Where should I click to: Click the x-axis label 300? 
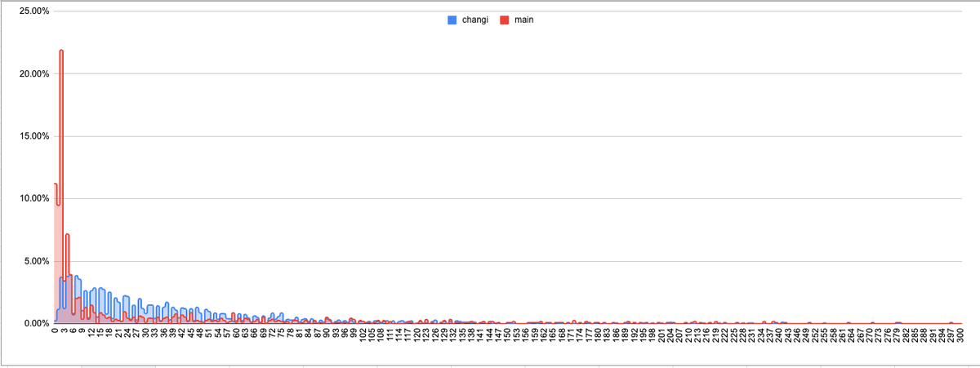(960, 335)
